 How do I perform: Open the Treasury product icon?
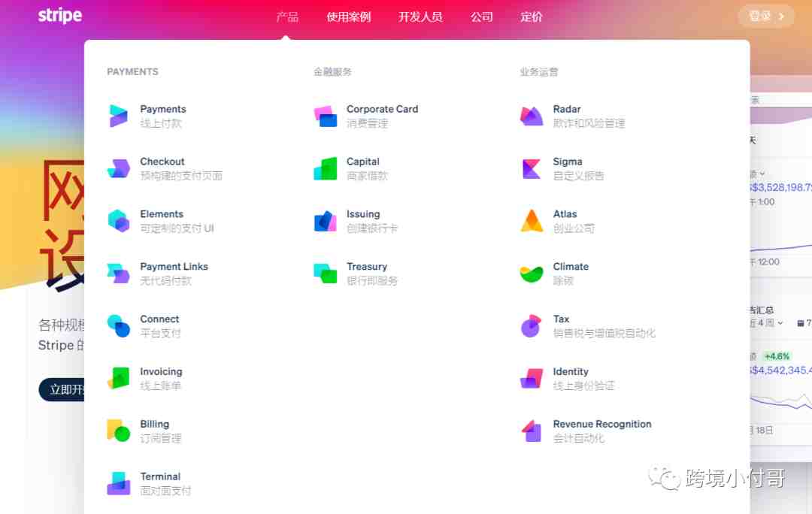(x=326, y=274)
